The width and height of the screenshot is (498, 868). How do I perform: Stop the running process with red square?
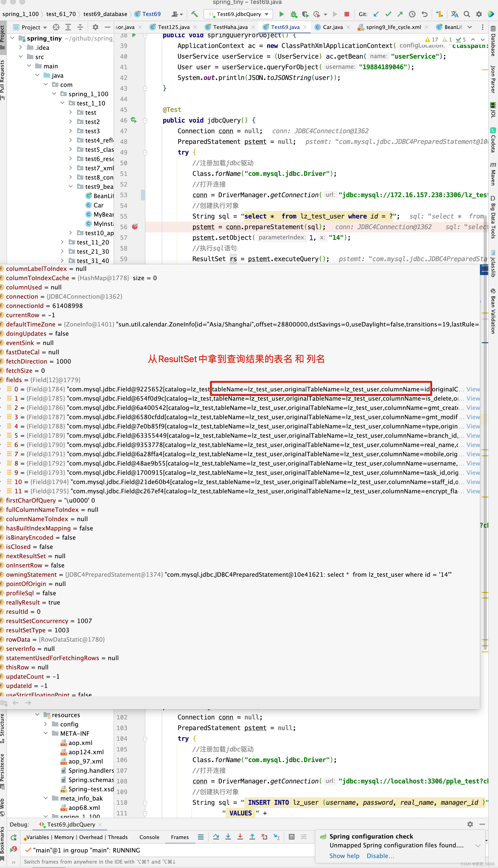click(x=346, y=14)
